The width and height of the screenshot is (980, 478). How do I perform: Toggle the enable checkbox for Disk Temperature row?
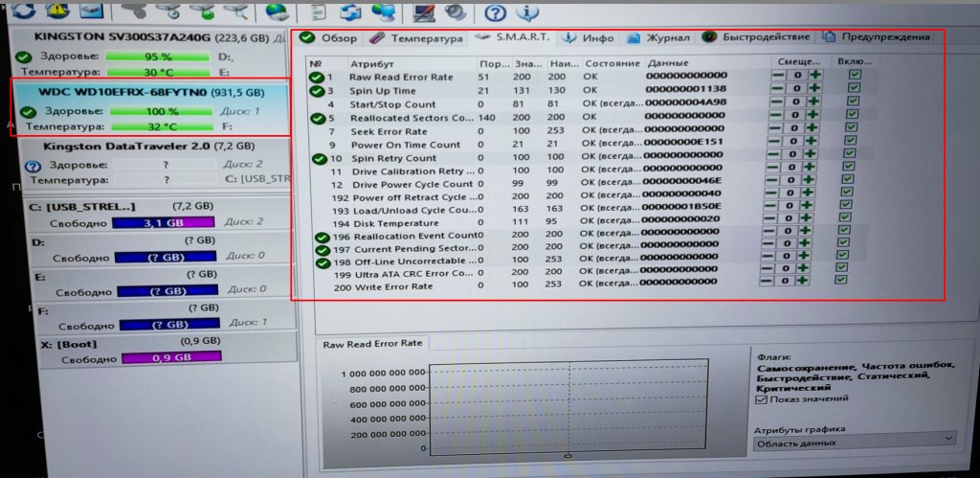point(847,217)
